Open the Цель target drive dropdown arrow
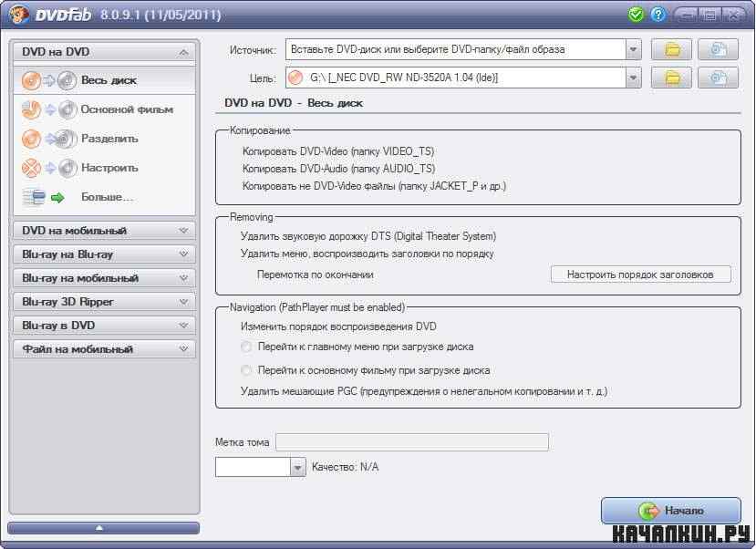This screenshot has height=549, width=756. [633, 78]
